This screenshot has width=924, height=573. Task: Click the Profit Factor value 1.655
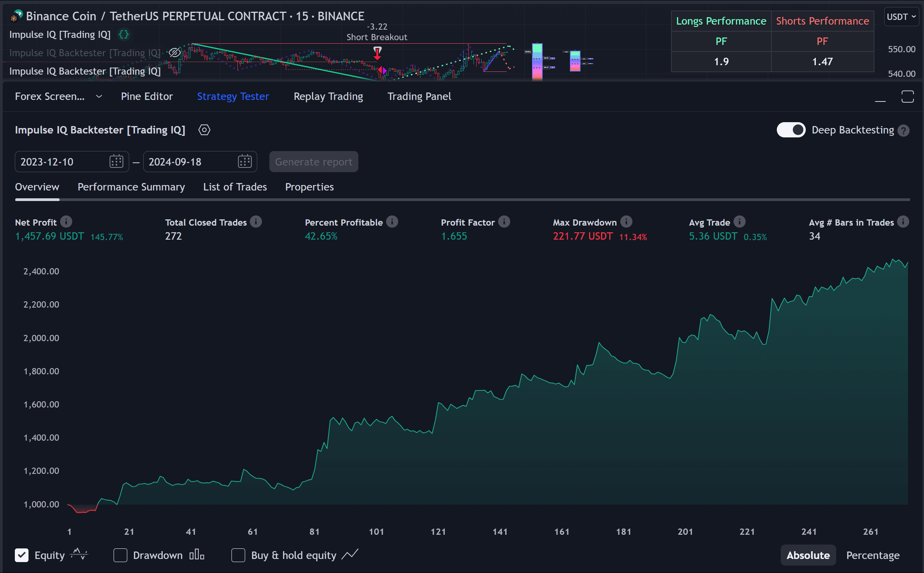point(454,236)
